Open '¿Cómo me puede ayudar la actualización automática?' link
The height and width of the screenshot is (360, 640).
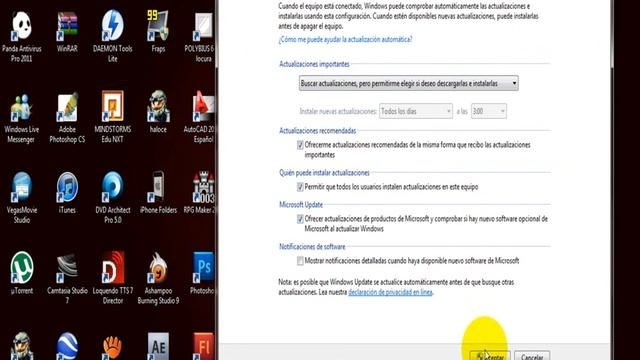coord(345,40)
